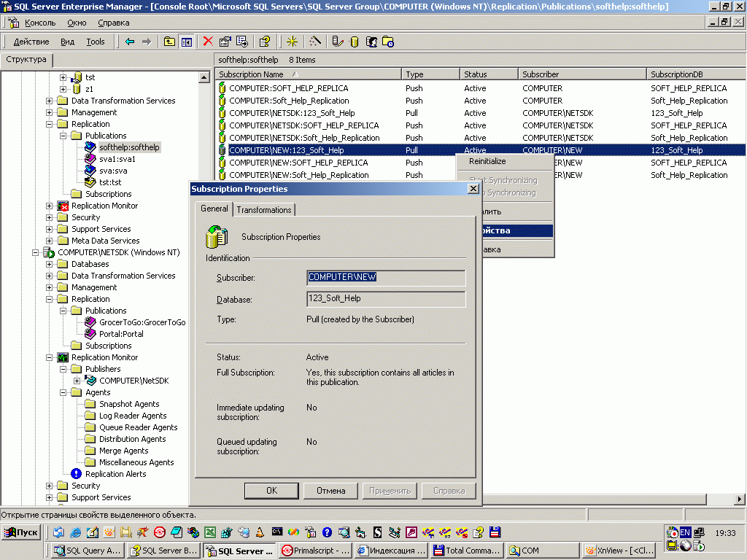747x560 pixels.
Task: Select the softhelp:softhelp publication icon
Action: (90, 147)
